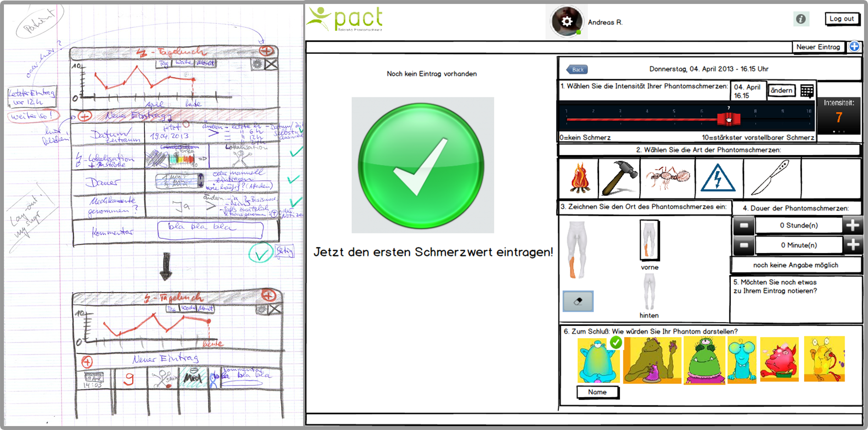Click the info icon near Log out

tap(801, 19)
